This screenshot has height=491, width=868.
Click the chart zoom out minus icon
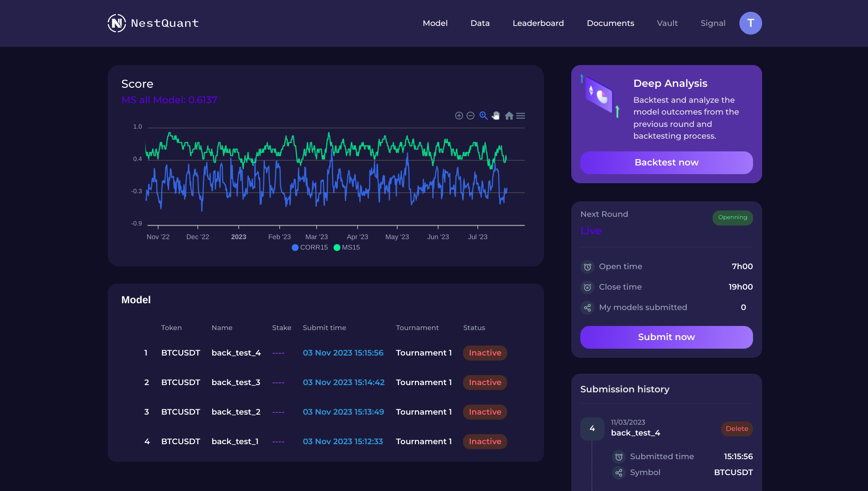(471, 116)
